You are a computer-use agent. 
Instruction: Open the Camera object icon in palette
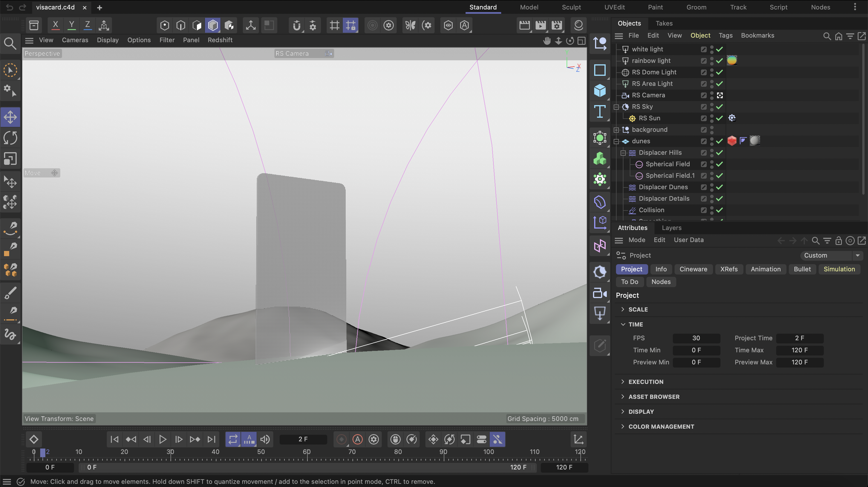[x=599, y=293]
